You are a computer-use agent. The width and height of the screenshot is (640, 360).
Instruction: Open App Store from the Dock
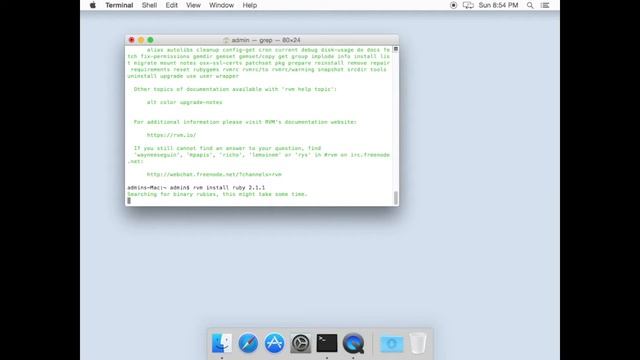[274, 343]
